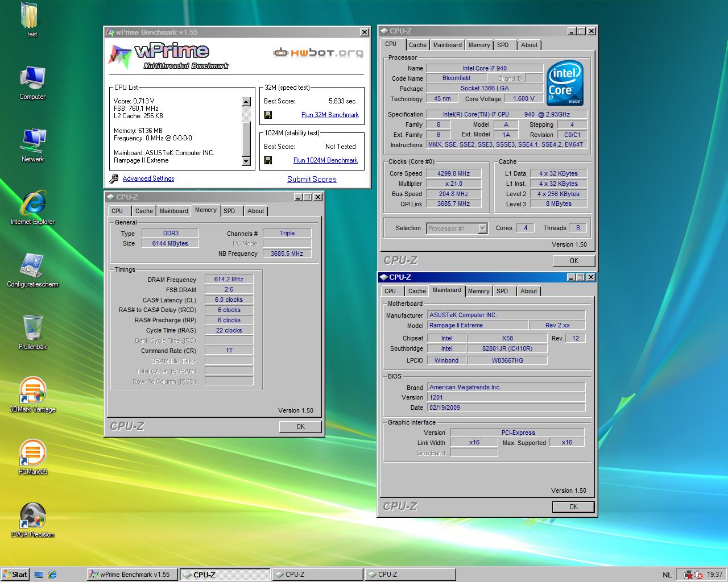Open Internet Explorer from quick launch
The height and width of the screenshot is (582, 728).
[52, 575]
